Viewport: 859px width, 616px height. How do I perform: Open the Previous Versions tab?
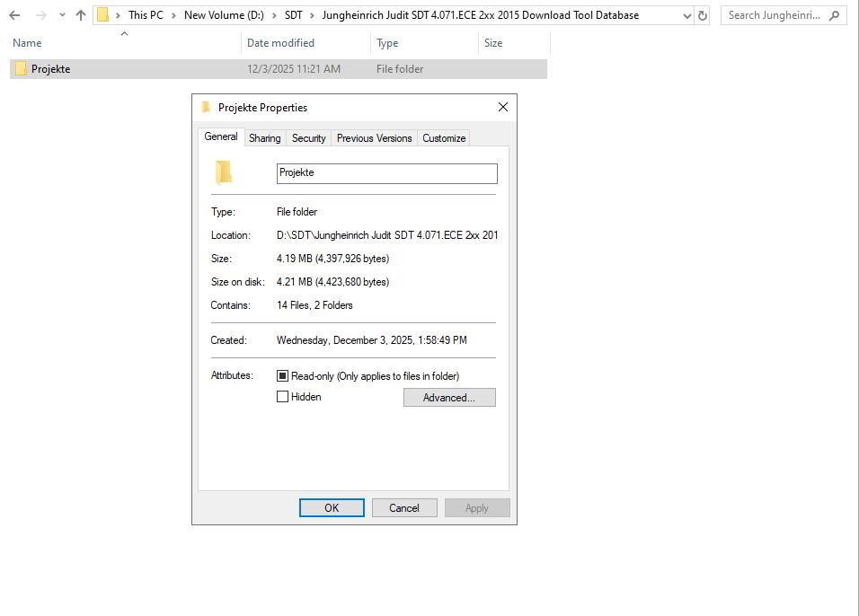pyautogui.click(x=374, y=138)
